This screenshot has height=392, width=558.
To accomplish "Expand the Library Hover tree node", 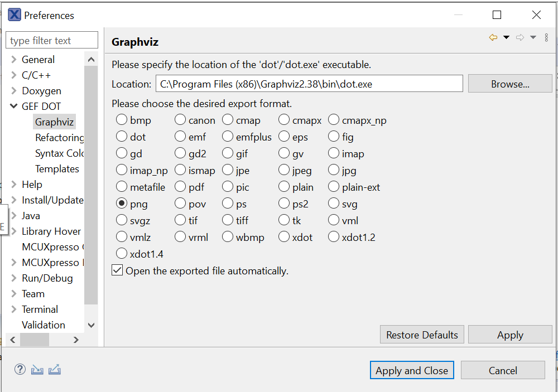I will [14, 231].
